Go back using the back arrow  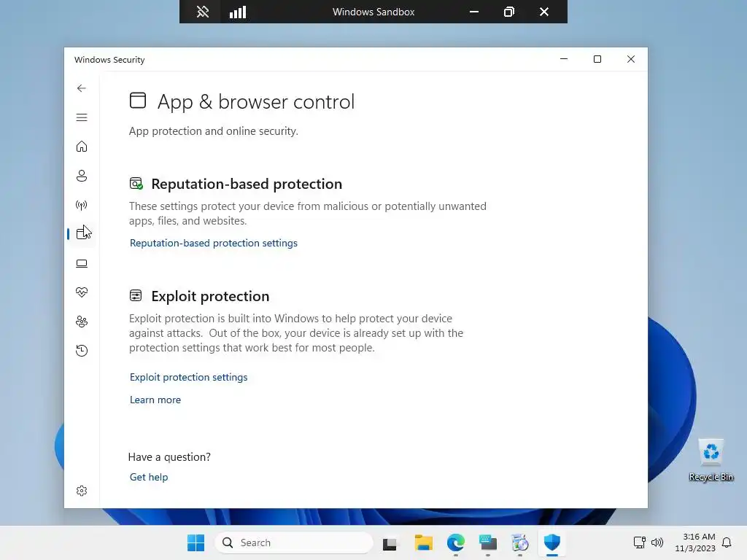[x=82, y=88]
